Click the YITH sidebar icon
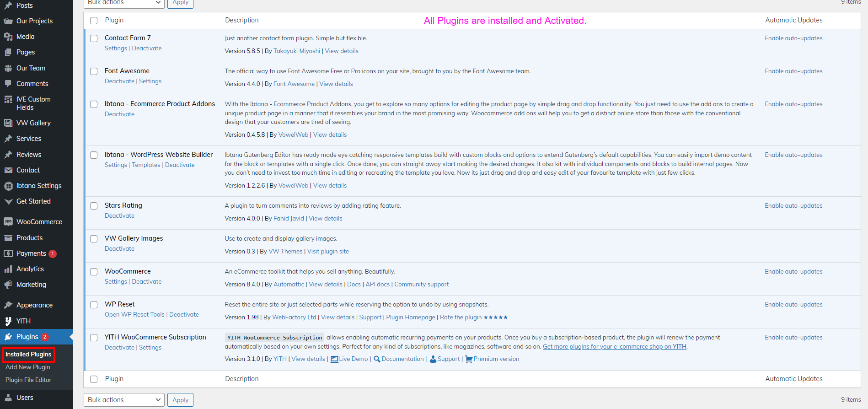The width and height of the screenshot is (868, 409). (8, 321)
